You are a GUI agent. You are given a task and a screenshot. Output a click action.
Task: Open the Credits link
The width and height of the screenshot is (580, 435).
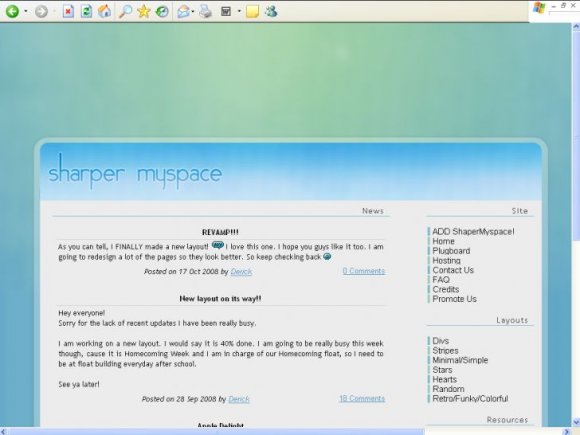pos(445,289)
